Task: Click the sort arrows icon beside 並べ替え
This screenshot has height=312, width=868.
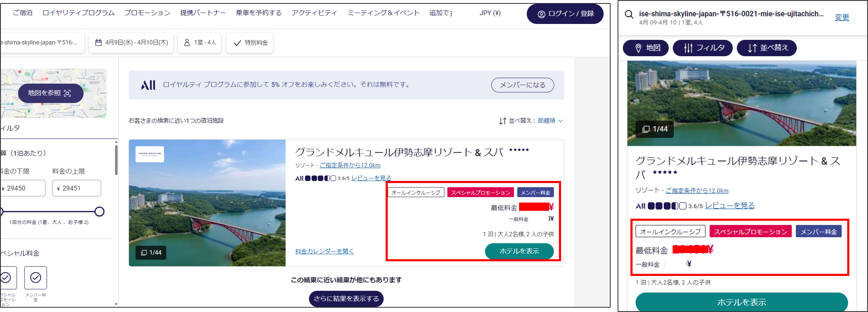Action: (x=502, y=121)
